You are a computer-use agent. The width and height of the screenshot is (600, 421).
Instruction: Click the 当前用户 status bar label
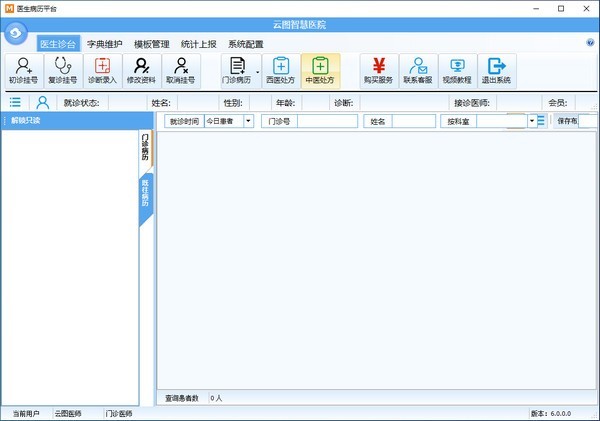pos(26,414)
